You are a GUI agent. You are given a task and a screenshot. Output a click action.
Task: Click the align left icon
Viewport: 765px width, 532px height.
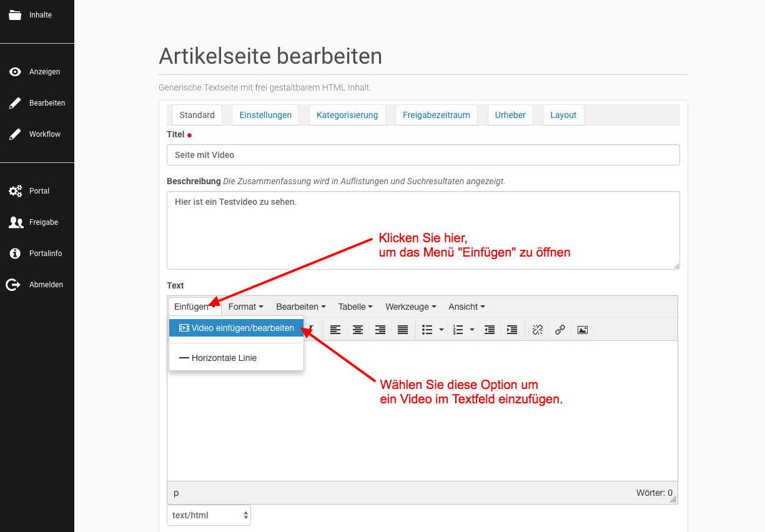pyautogui.click(x=335, y=330)
